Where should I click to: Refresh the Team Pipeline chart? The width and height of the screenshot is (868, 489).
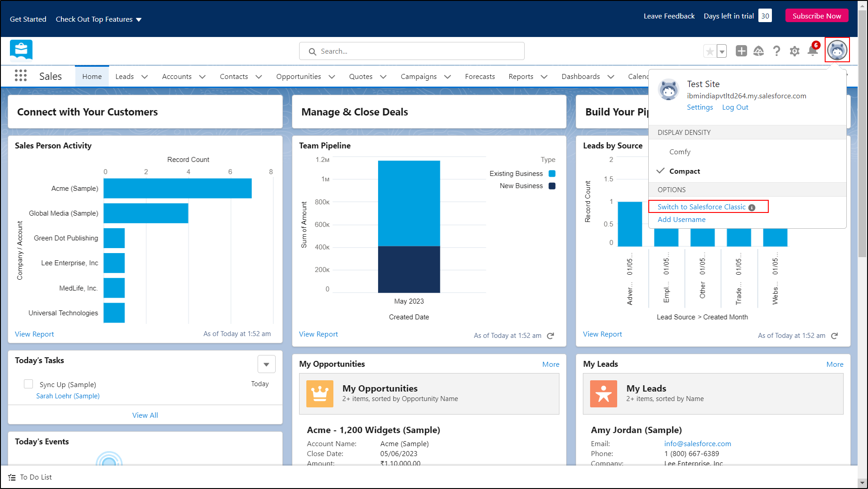tap(550, 336)
